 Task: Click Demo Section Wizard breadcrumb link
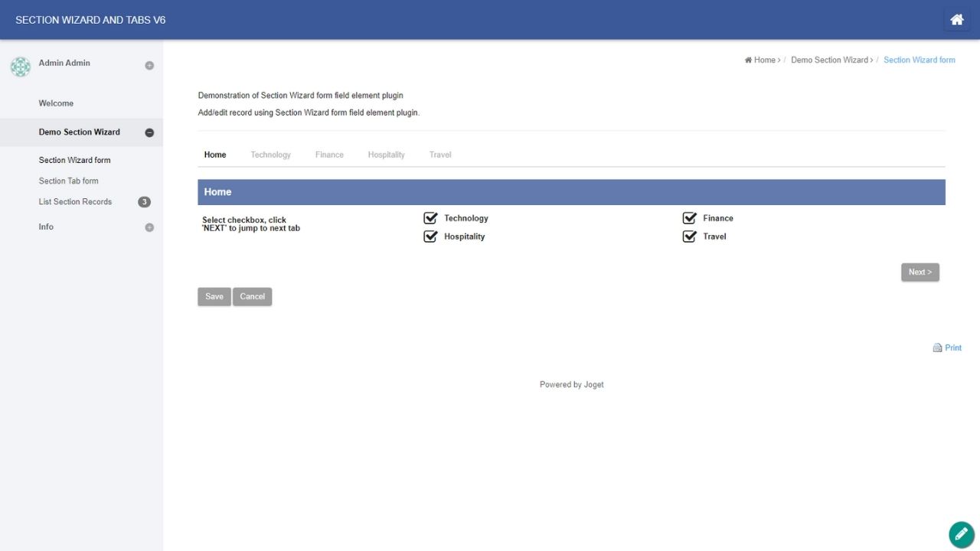[x=829, y=60]
